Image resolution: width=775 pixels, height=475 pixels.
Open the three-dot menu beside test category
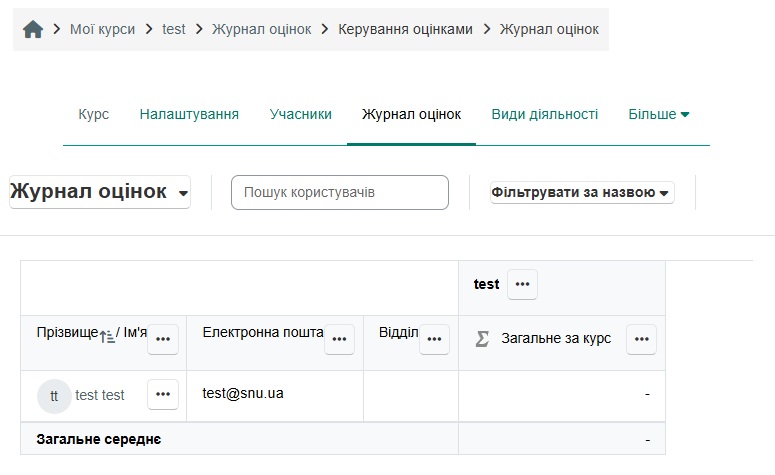pos(522,285)
